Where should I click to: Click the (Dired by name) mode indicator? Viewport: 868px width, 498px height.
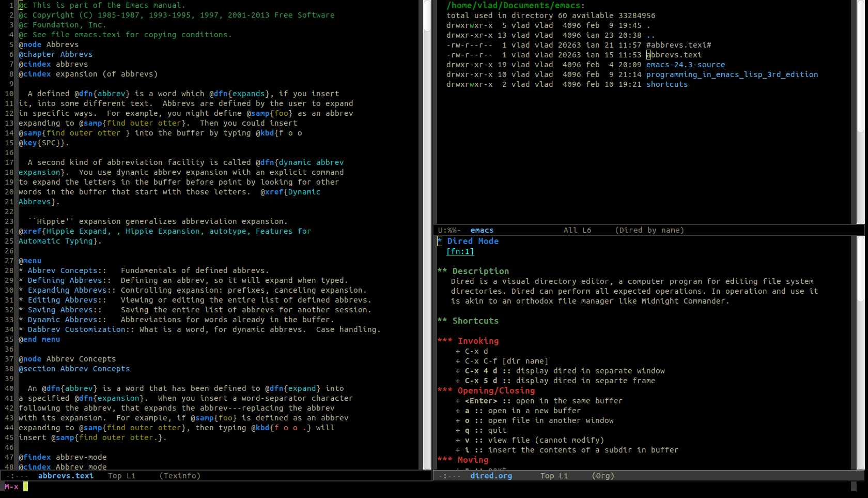[x=649, y=230]
